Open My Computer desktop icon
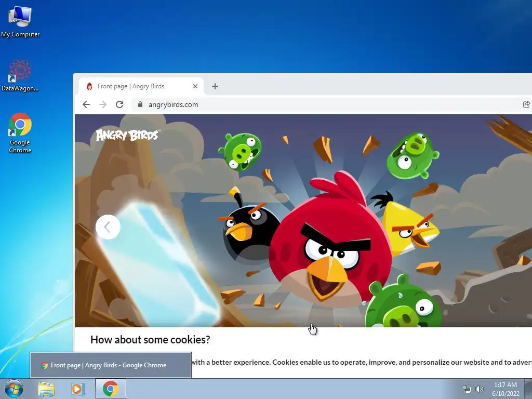This screenshot has width=532, height=399. click(x=20, y=22)
